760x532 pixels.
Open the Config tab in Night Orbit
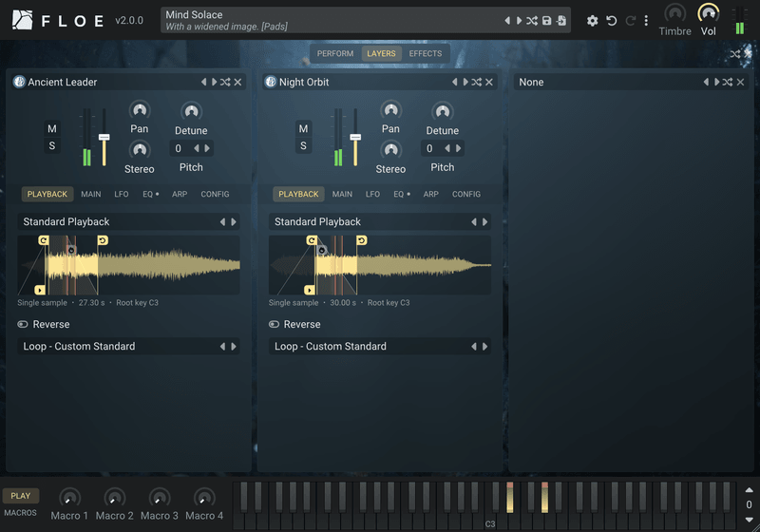click(x=466, y=194)
